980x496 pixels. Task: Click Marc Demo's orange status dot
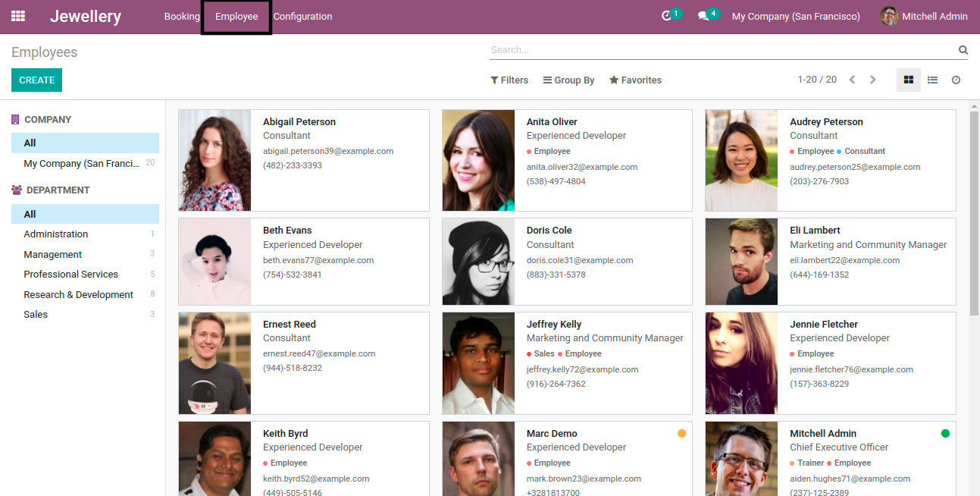[681, 433]
